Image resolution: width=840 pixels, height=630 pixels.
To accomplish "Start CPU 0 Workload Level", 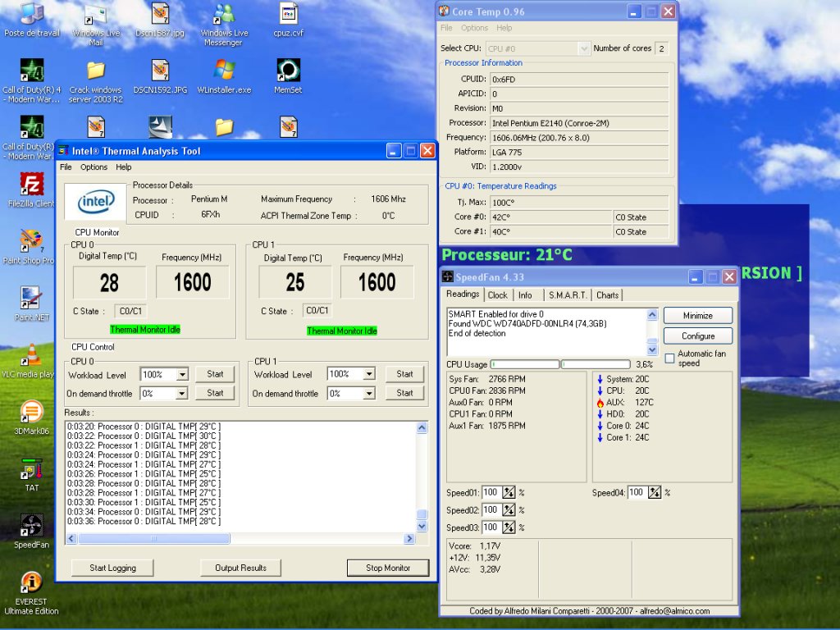I will tap(215, 374).
